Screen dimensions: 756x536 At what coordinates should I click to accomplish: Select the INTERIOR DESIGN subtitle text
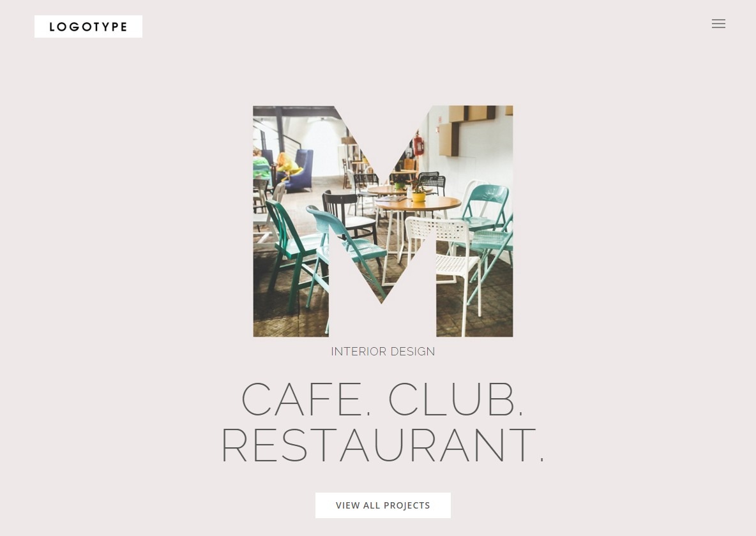[x=383, y=352]
